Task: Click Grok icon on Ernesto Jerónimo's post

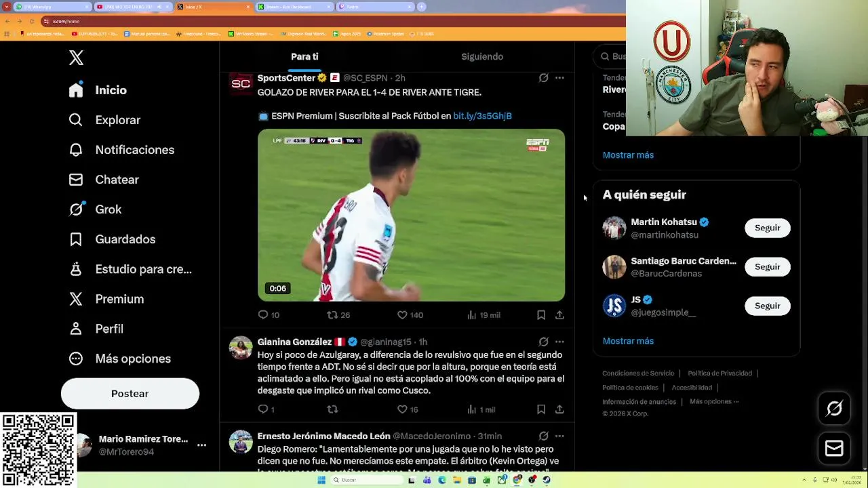Action: point(543,436)
